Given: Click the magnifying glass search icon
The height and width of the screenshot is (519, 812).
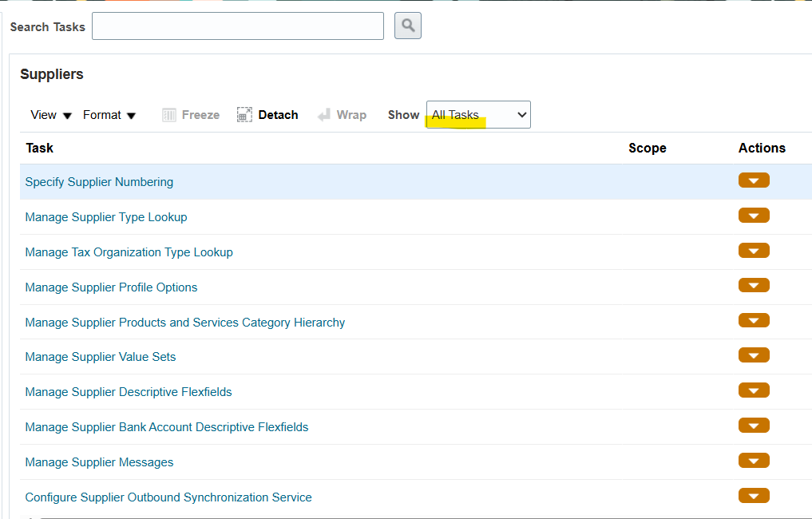Looking at the screenshot, I should pos(408,26).
